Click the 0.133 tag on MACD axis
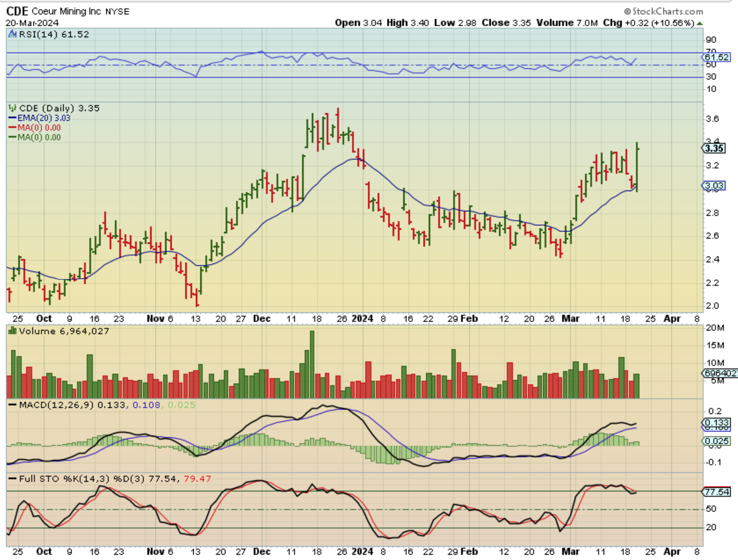 [716, 423]
